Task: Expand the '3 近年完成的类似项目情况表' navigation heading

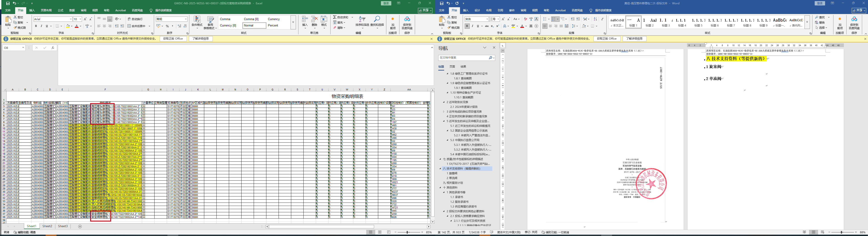Action: (x=443, y=112)
